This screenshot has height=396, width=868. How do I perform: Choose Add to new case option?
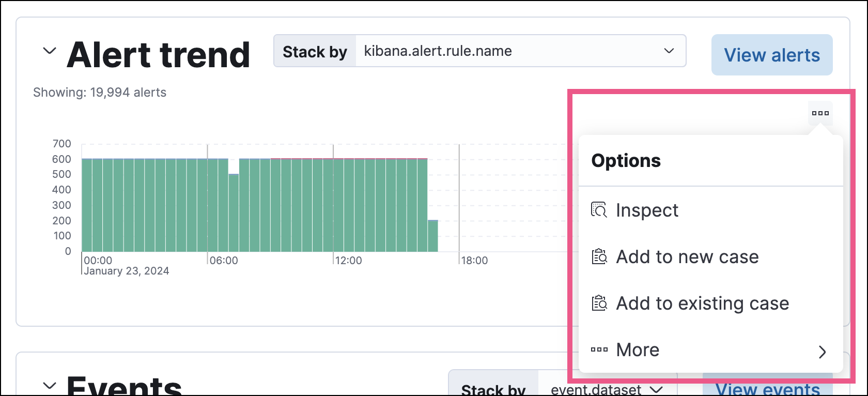tap(687, 257)
